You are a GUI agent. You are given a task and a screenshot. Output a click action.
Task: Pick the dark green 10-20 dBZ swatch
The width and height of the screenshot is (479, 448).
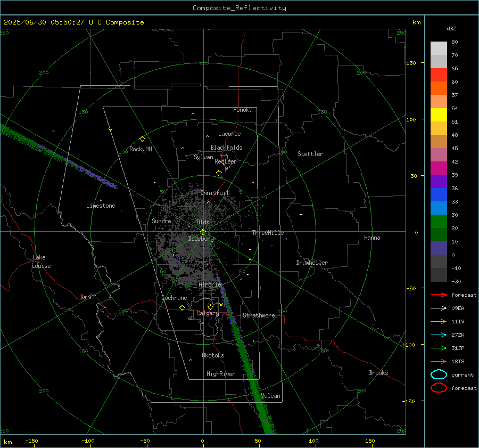(x=439, y=235)
